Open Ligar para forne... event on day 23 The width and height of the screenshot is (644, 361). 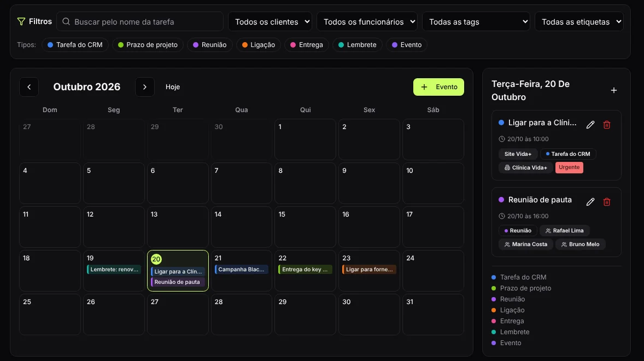[x=369, y=270]
